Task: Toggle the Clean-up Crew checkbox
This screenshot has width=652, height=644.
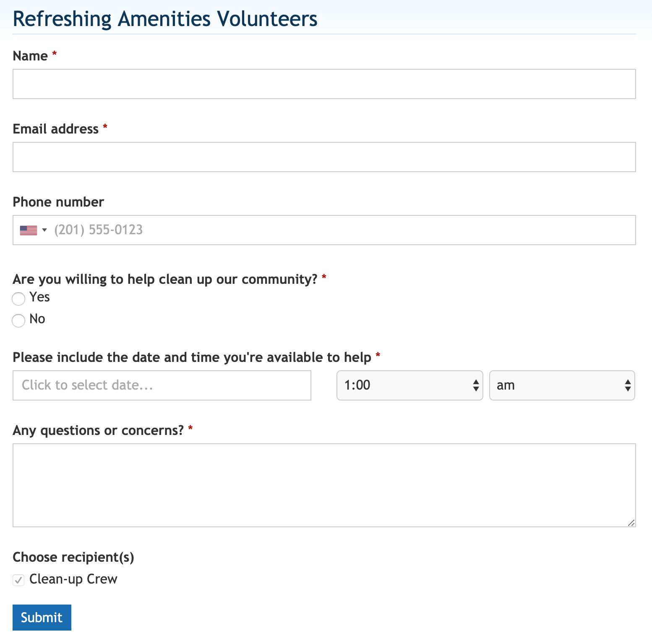Action: tap(18, 580)
